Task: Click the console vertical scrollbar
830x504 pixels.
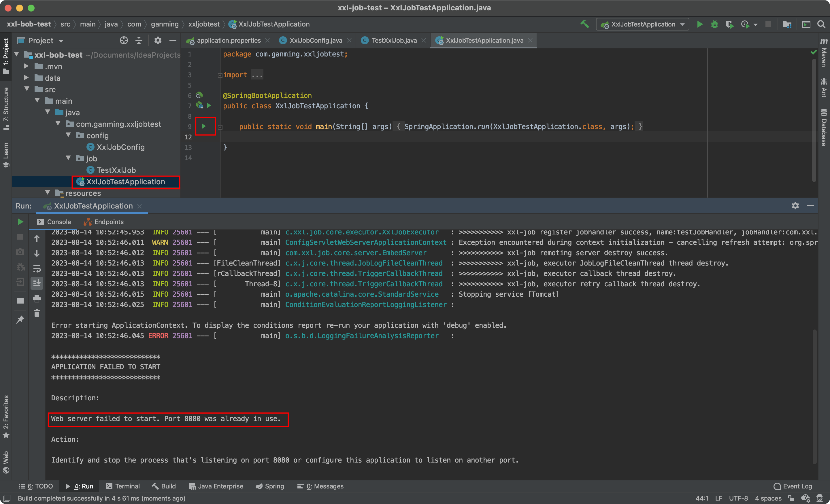Action: (x=814, y=397)
